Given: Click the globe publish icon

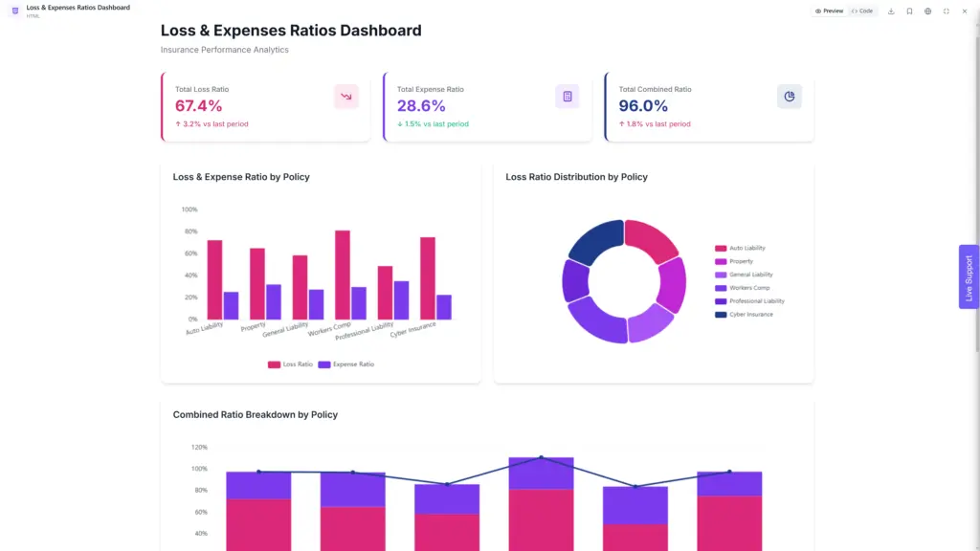Looking at the screenshot, I should click(928, 11).
